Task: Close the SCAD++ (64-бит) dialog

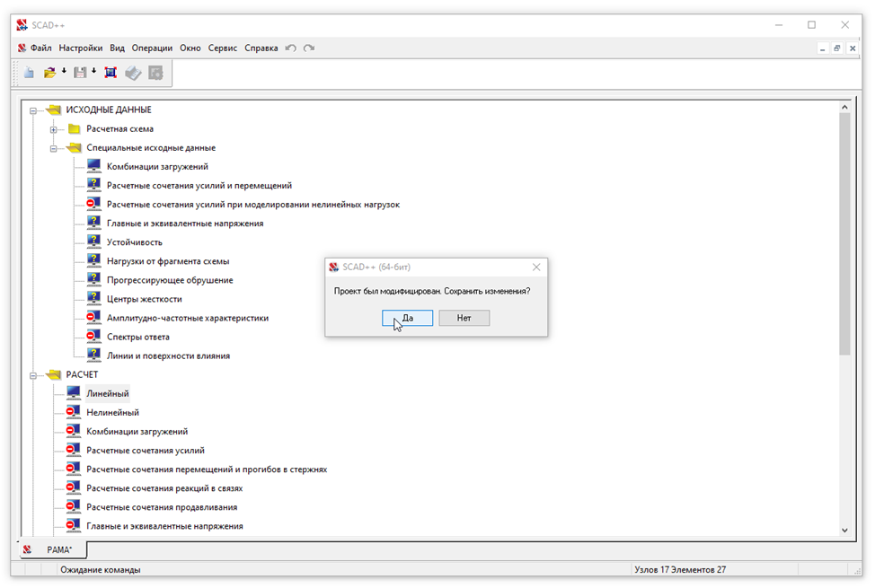Action: click(x=536, y=268)
